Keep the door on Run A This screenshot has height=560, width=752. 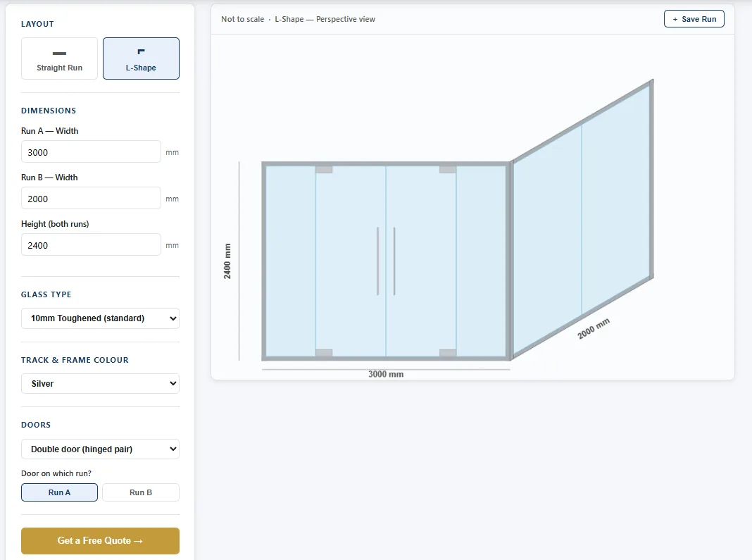click(59, 492)
